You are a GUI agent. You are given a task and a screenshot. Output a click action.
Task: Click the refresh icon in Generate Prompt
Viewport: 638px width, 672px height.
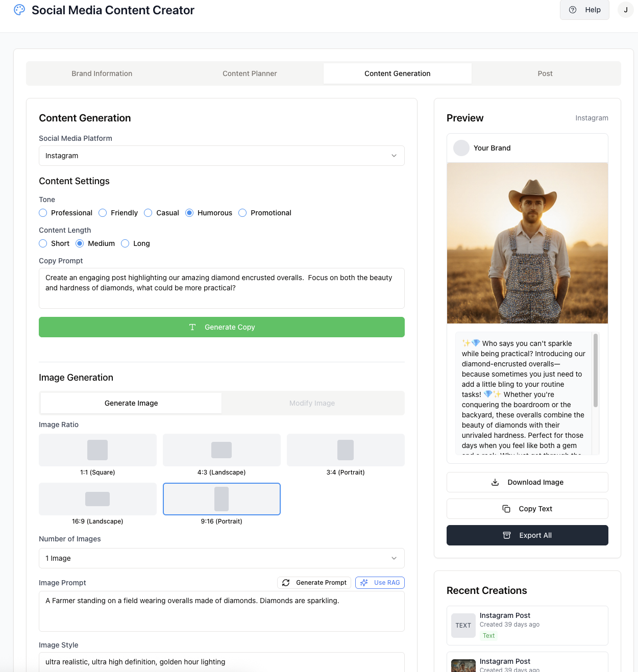coord(286,583)
